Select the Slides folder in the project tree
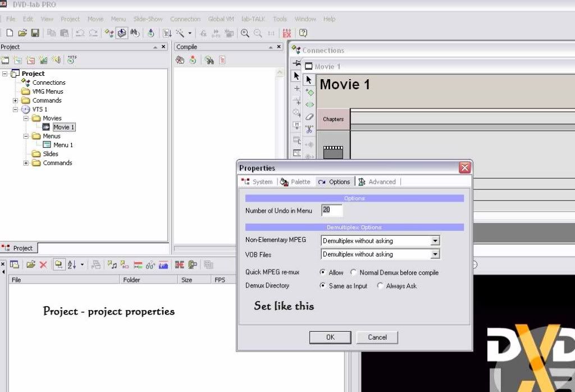Screen dimensions: 575x392 [50, 154]
